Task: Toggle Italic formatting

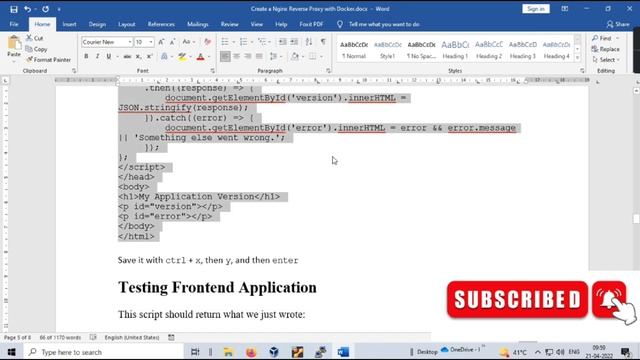Action: tap(97, 56)
